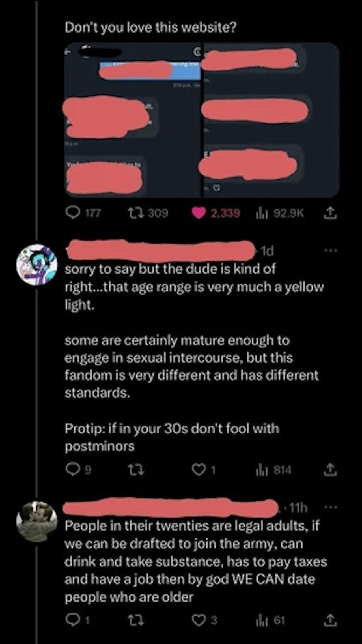The width and height of the screenshot is (362, 644).
Task: Open more options on the 11h reply
Action: pos(331,508)
